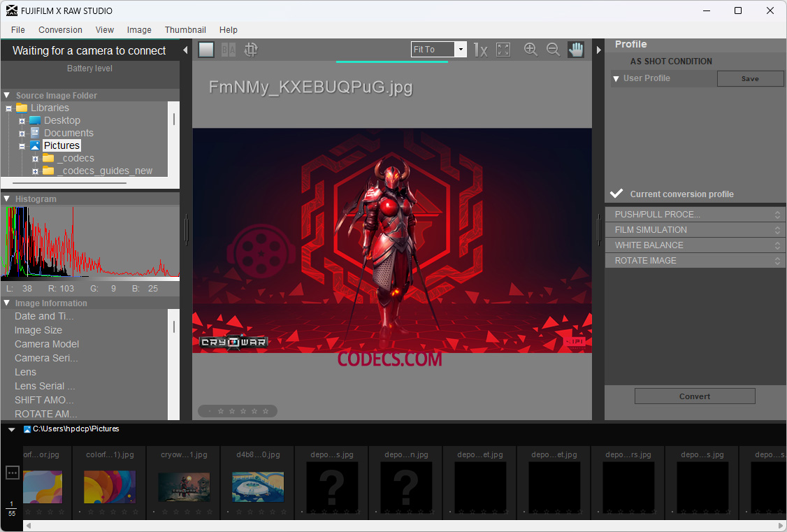Select the Image Size info row

coord(38,330)
